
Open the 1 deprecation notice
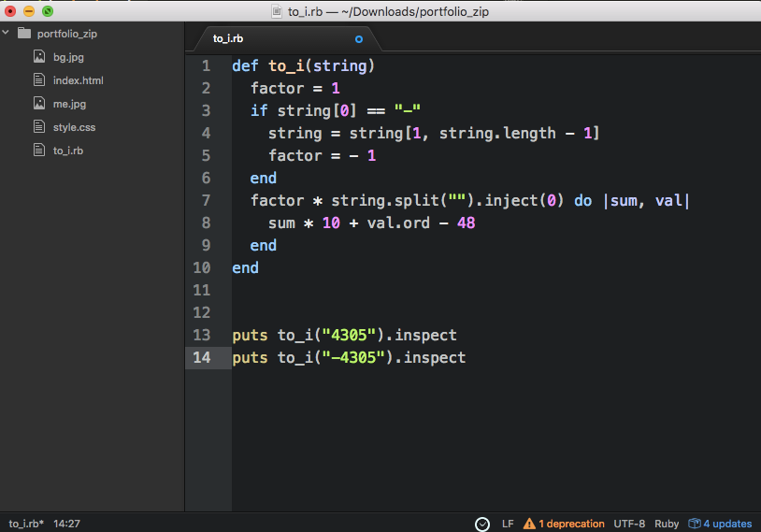pos(572,524)
